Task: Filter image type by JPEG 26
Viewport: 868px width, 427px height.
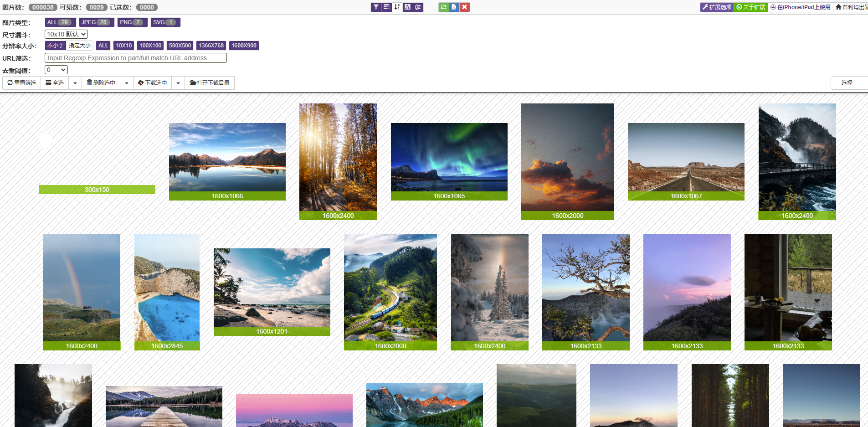Action: [x=96, y=22]
